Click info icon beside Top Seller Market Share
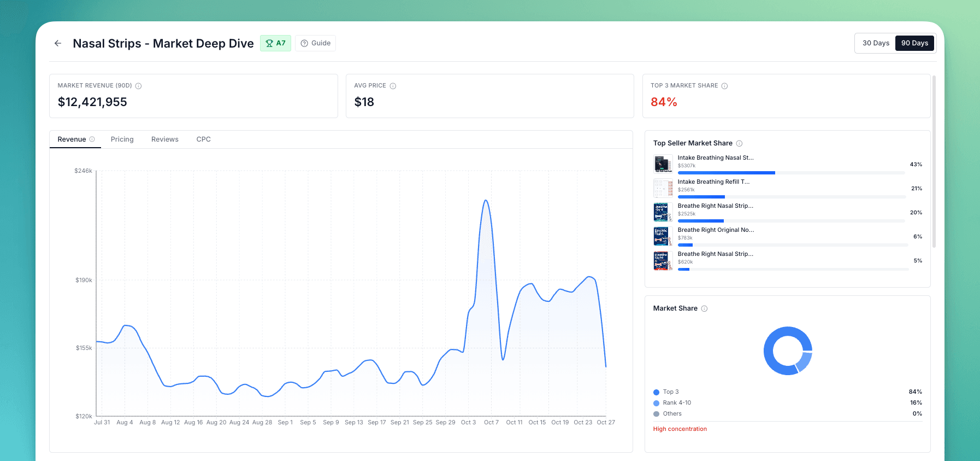 pos(739,143)
